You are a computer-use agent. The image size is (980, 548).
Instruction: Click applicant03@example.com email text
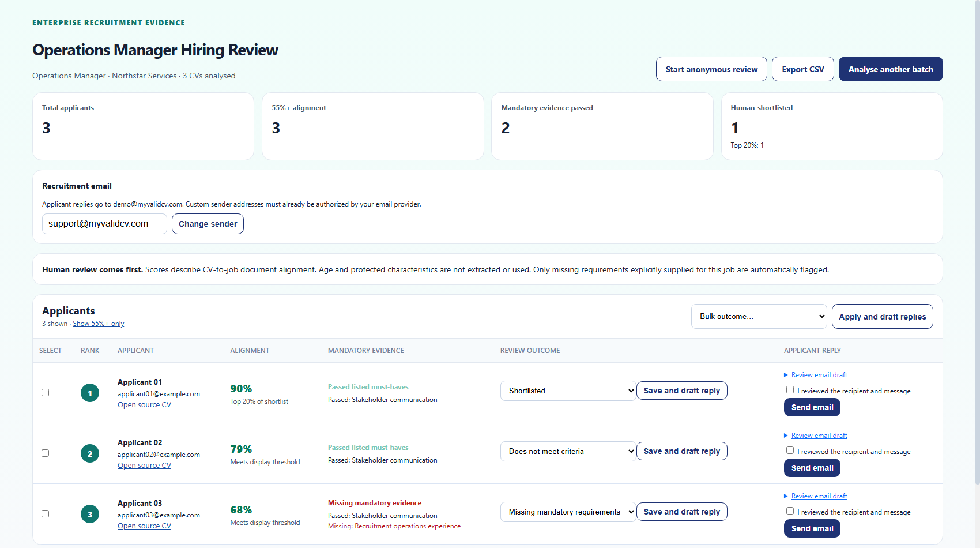(159, 515)
